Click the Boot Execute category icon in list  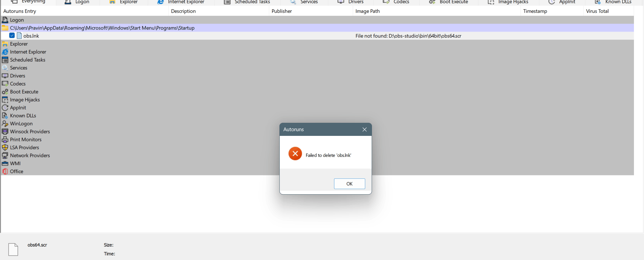pyautogui.click(x=5, y=92)
